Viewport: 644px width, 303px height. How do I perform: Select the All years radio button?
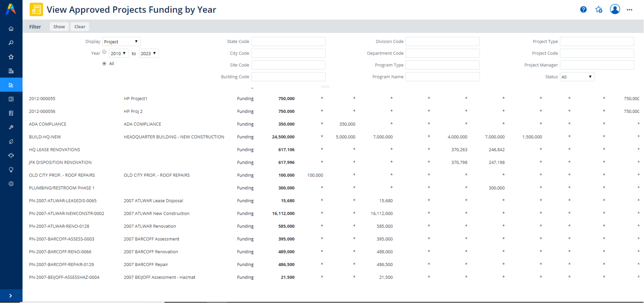[104, 64]
